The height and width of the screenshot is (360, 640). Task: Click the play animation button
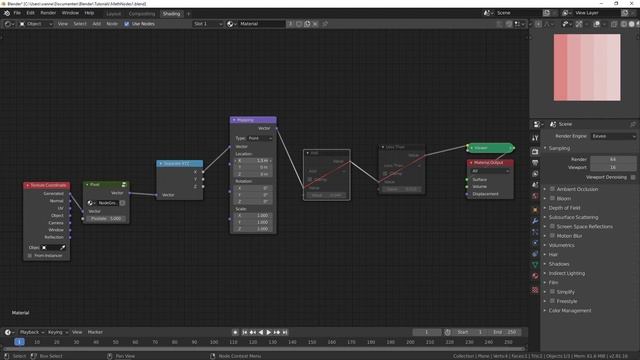coord(269,332)
